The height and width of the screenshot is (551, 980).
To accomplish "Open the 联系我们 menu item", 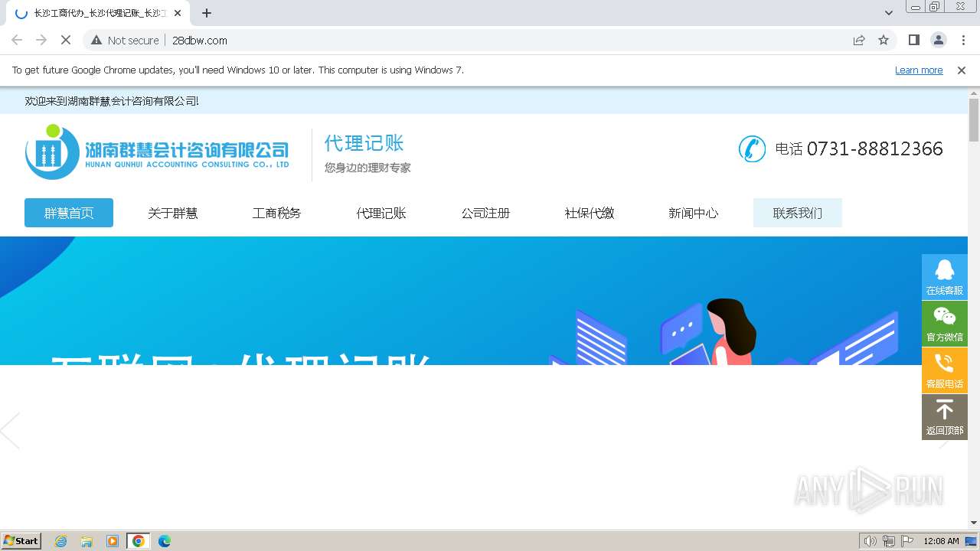I will pos(798,213).
